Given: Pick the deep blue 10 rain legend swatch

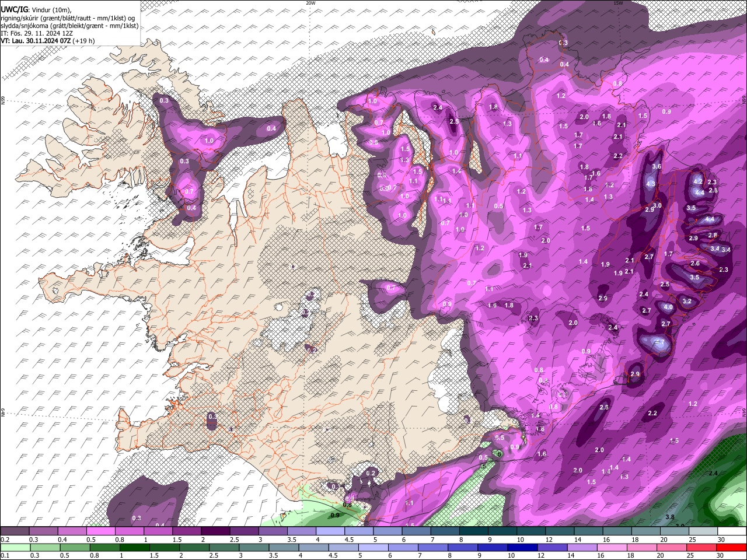Looking at the screenshot, I should tap(523, 548).
